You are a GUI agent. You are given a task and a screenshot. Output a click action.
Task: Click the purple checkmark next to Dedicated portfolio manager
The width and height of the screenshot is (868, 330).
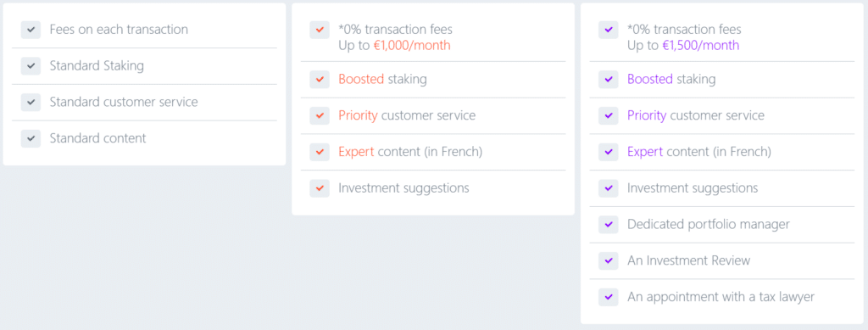pyautogui.click(x=609, y=224)
